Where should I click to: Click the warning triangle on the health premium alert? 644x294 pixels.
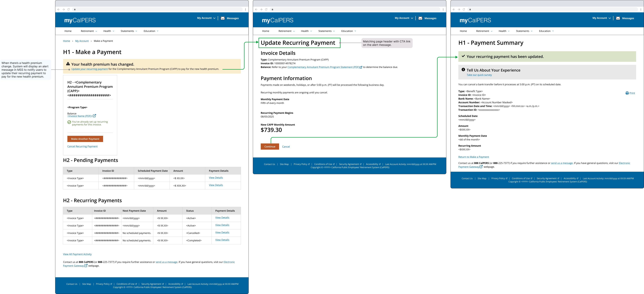coord(68,64)
